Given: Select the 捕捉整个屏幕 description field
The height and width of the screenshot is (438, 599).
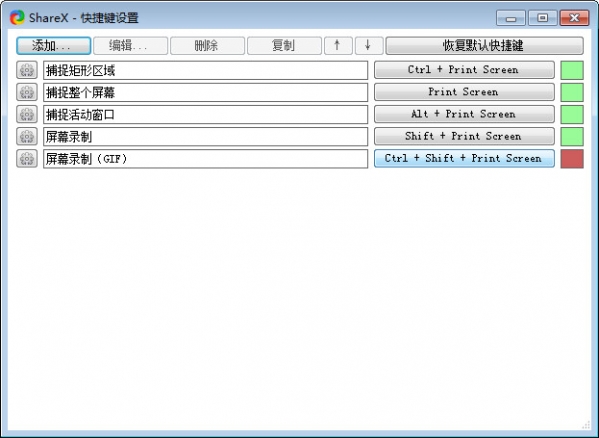Looking at the screenshot, I should [206, 92].
